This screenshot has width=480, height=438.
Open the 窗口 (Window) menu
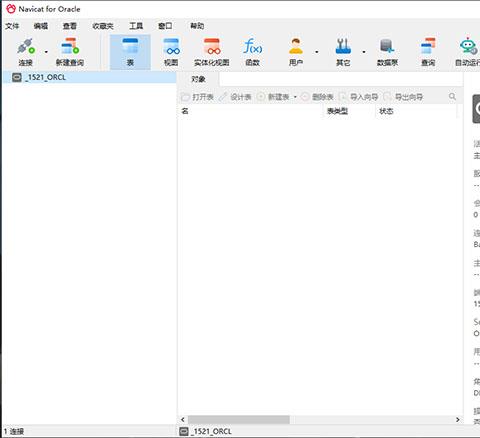165,26
